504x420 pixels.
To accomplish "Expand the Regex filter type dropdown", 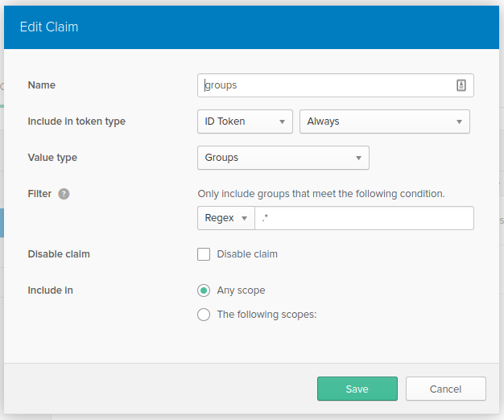I will point(225,218).
